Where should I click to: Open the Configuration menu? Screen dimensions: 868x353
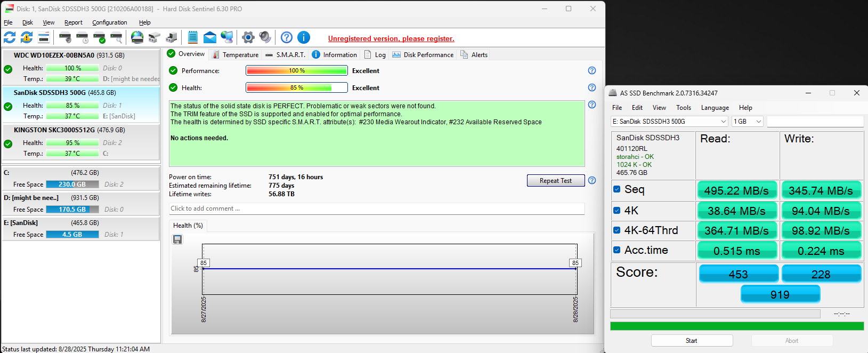click(110, 22)
